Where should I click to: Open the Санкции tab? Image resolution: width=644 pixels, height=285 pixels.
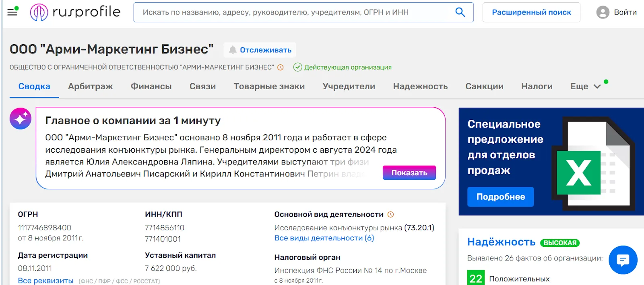484,86
